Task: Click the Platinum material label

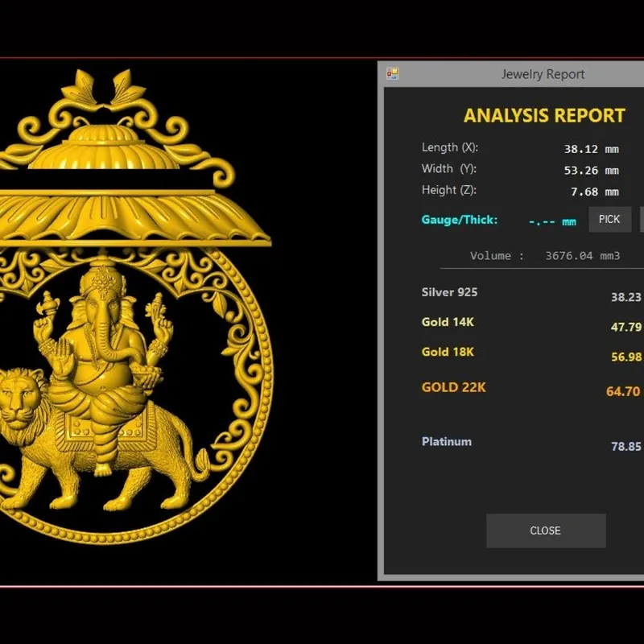Action: tap(447, 441)
